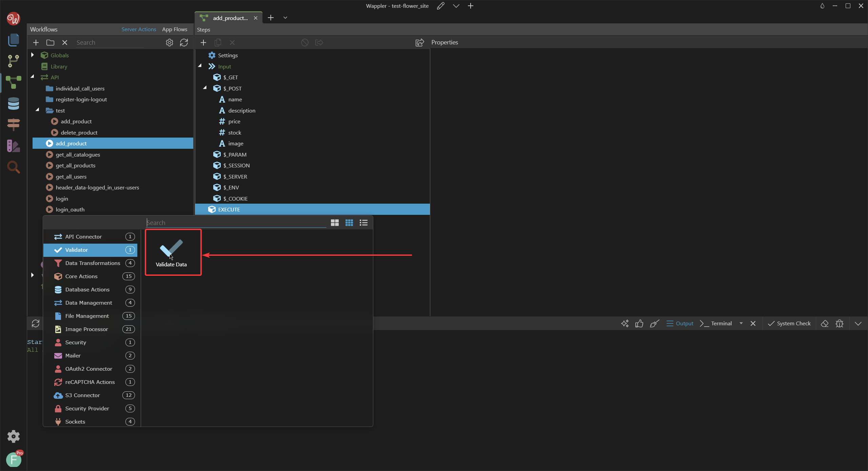
Task: Open the debug bug icon
Action: [840, 324]
